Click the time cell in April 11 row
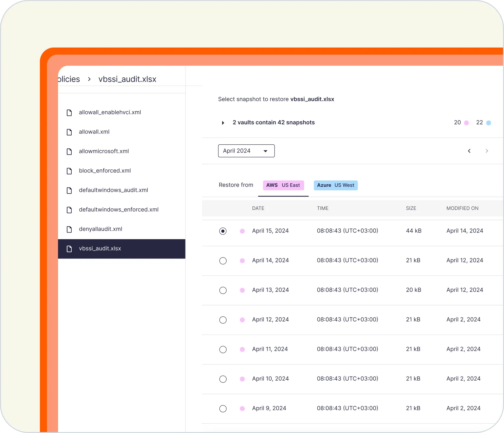The image size is (504, 433). pyautogui.click(x=347, y=349)
